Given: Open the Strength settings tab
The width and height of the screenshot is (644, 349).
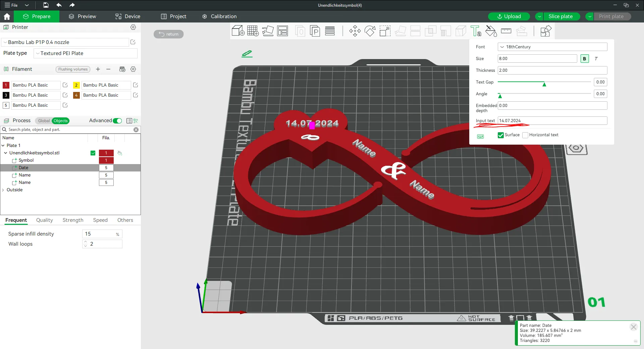Looking at the screenshot, I should [73, 220].
